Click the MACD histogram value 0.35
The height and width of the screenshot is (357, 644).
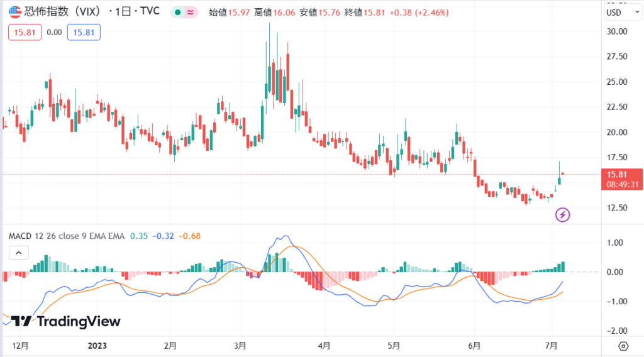point(139,236)
